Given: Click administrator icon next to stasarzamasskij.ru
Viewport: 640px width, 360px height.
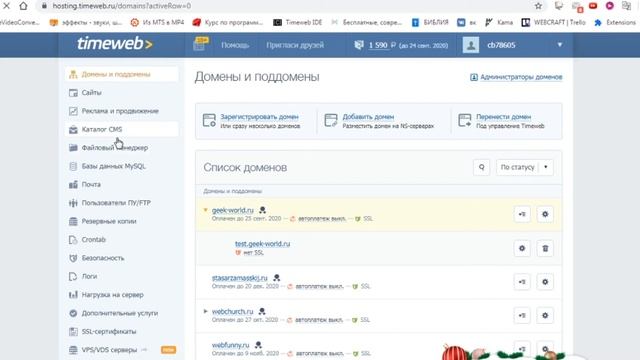Looking at the screenshot, I should pyautogui.click(x=276, y=278).
